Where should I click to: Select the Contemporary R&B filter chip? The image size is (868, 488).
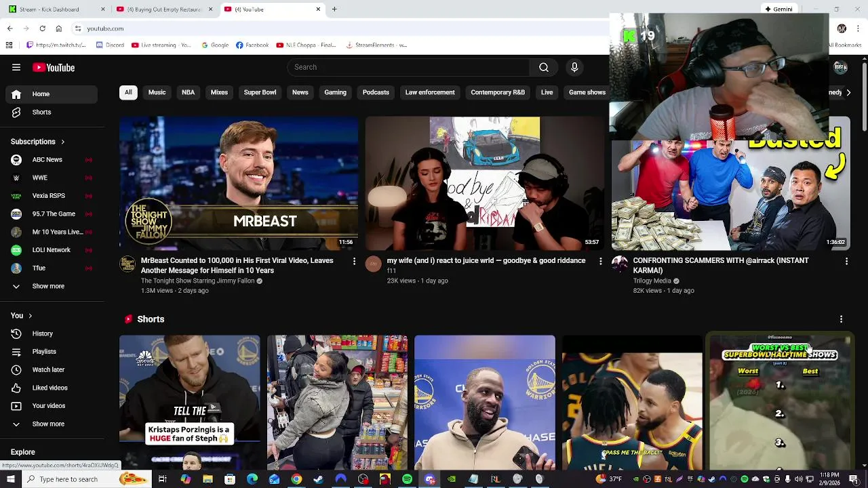pos(498,92)
